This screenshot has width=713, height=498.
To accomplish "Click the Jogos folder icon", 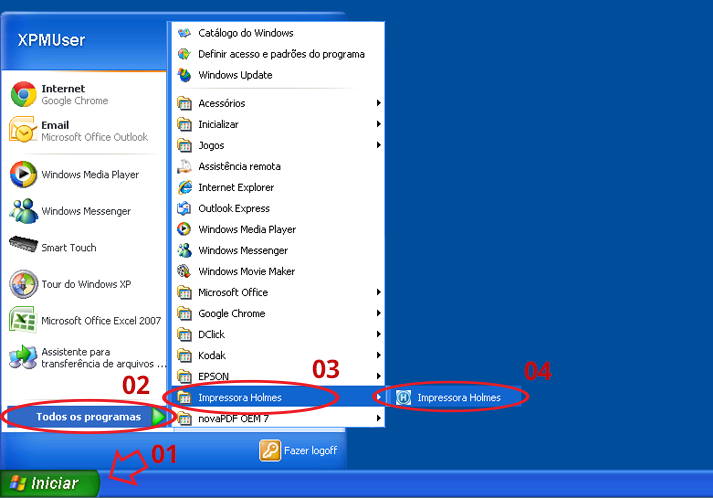I will tap(184, 146).
